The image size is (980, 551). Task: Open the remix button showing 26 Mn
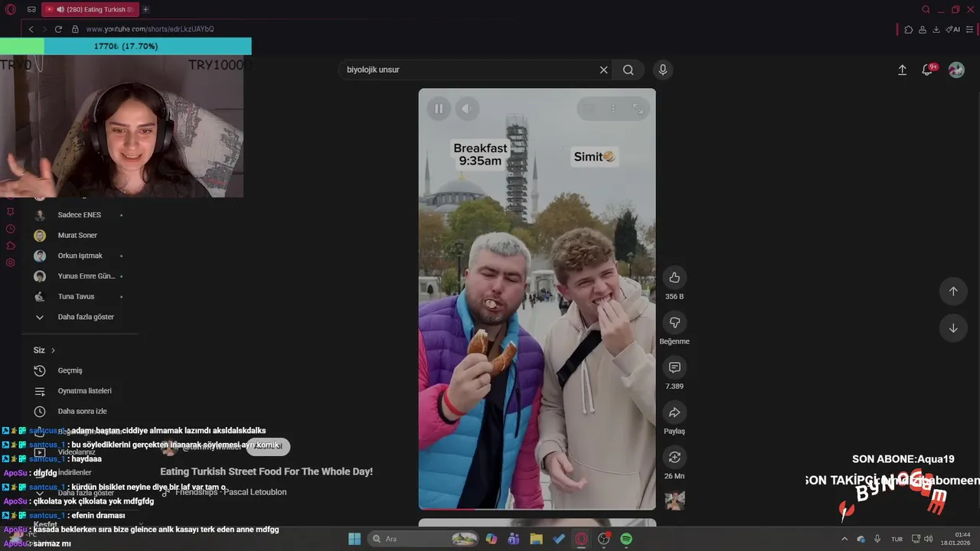675,457
